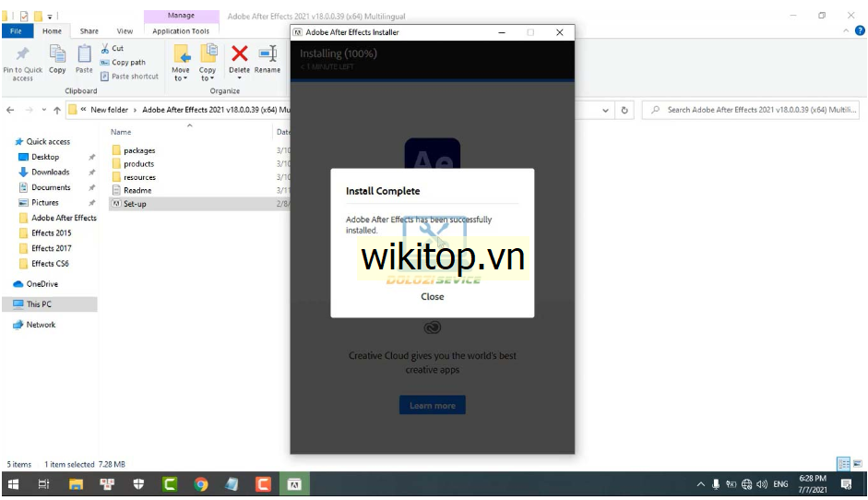The image size is (868, 500).
Task: Click the Paste ribbon icon
Action: [x=84, y=54]
